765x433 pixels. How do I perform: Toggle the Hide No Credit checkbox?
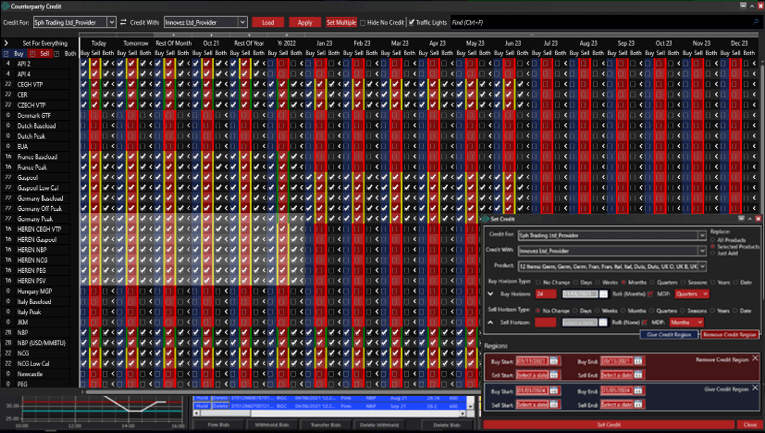coord(364,22)
